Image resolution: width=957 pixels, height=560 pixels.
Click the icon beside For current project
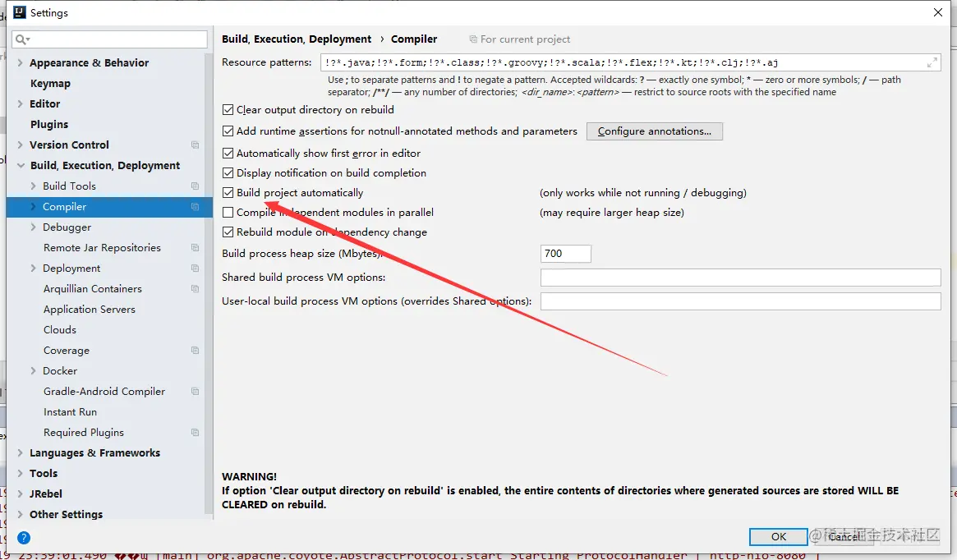coord(473,39)
